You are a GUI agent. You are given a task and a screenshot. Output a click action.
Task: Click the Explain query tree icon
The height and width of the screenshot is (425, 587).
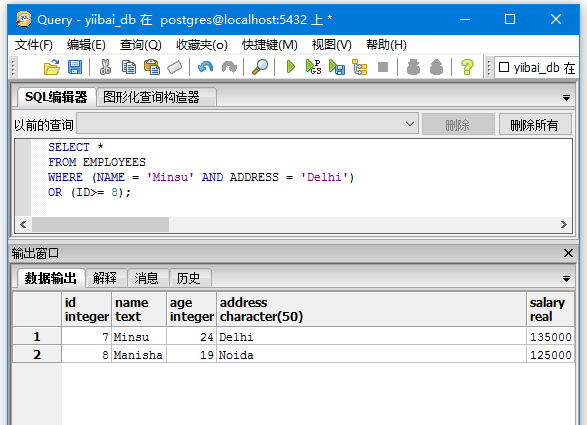360,67
